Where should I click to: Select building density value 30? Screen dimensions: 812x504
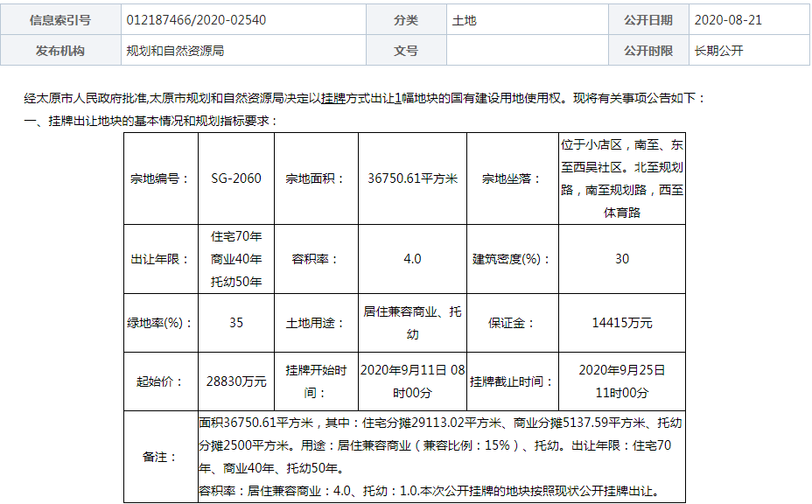click(x=622, y=259)
